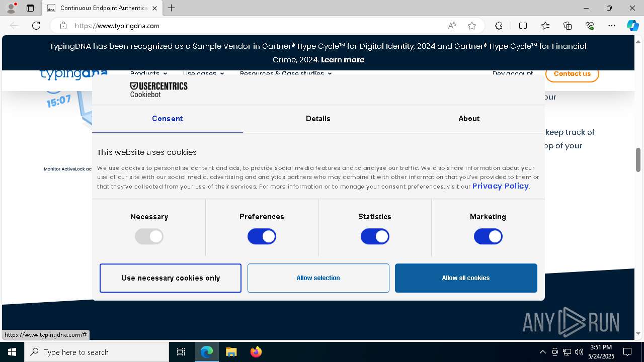Switch to the Consent tab
Viewport: 644px width, 362px height.
(x=168, y=119)
